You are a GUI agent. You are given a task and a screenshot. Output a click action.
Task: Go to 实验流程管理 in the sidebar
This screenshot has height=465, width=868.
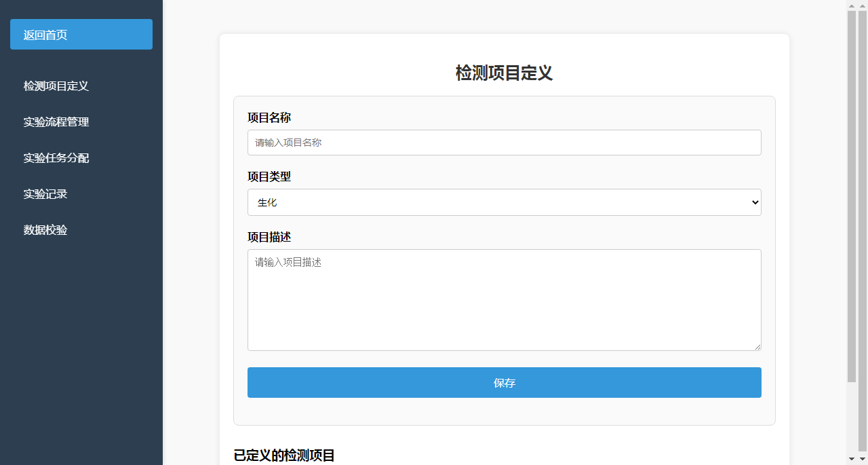click(x=81, y=122)
